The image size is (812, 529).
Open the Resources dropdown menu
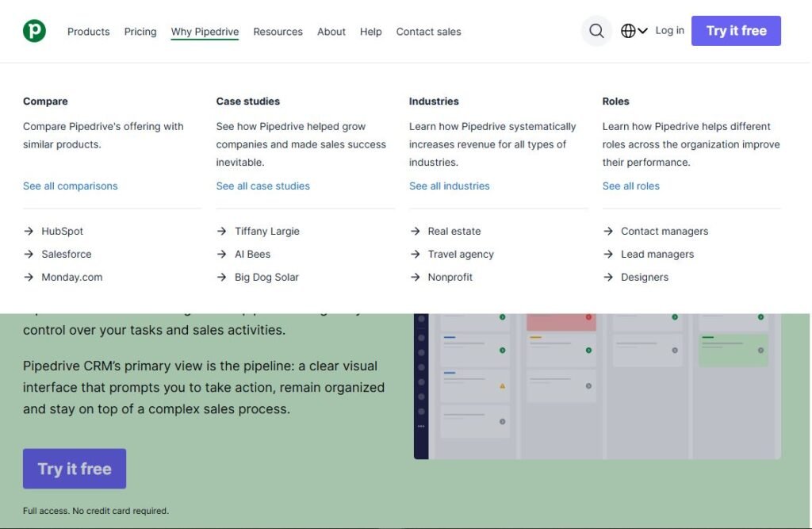[x=278, y=31]
